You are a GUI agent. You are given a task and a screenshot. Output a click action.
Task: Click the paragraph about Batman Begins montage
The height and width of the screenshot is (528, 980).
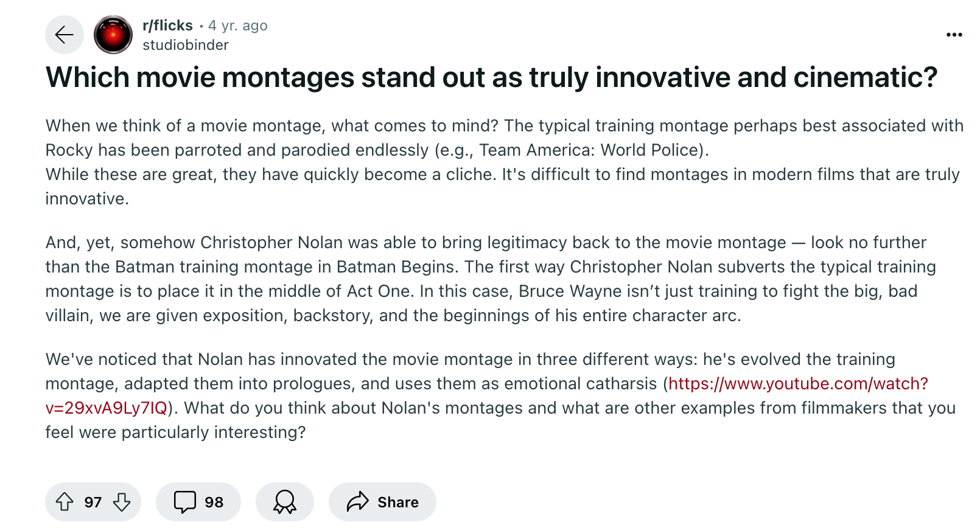click(487, 279)
